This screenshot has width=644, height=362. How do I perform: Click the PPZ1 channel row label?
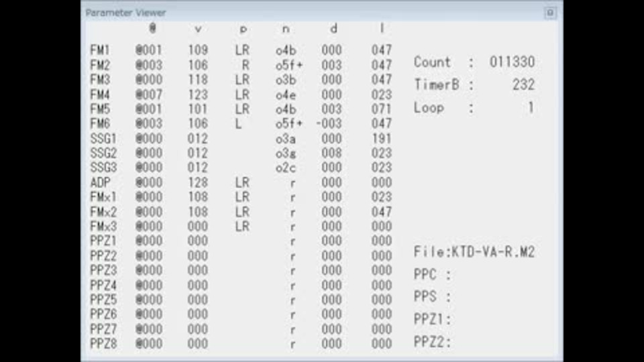pyautogui.click(x=103, y=241)
